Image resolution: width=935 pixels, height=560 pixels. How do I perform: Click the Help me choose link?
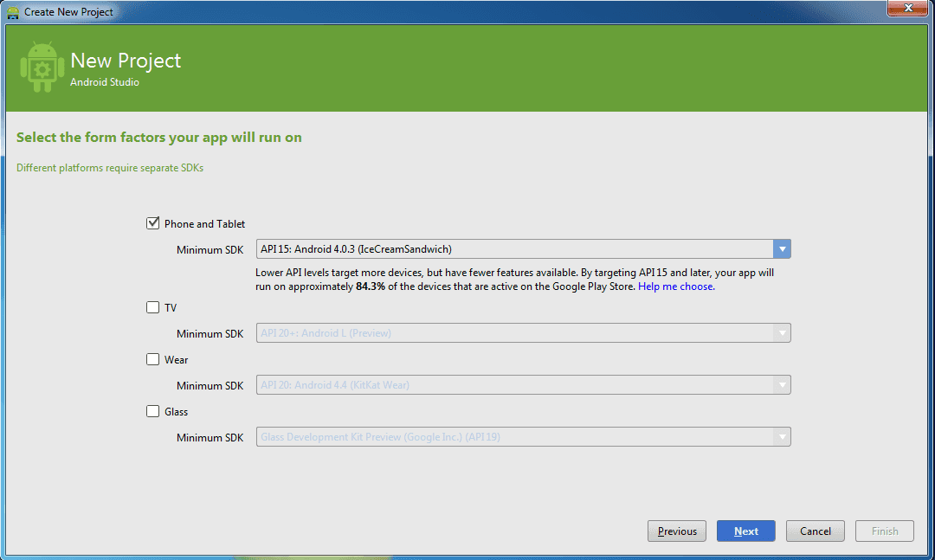[x=676, y=286]
